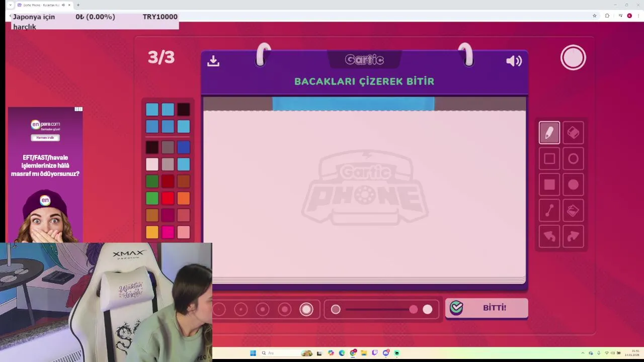
Task: Pick the white color swatch
Action: 152,164
